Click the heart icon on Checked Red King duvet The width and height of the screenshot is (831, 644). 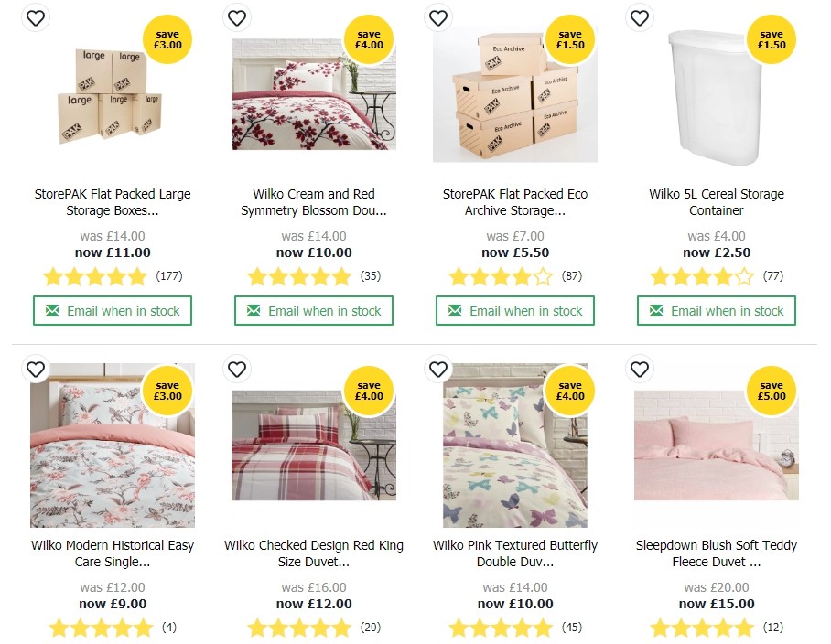[237, 370]
